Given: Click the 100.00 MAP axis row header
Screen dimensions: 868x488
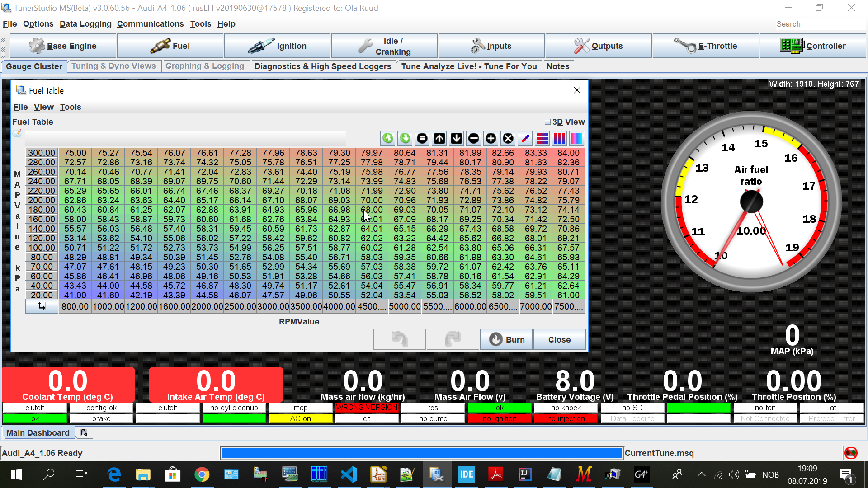Looking at the screenshot, I should coord(42,248).
